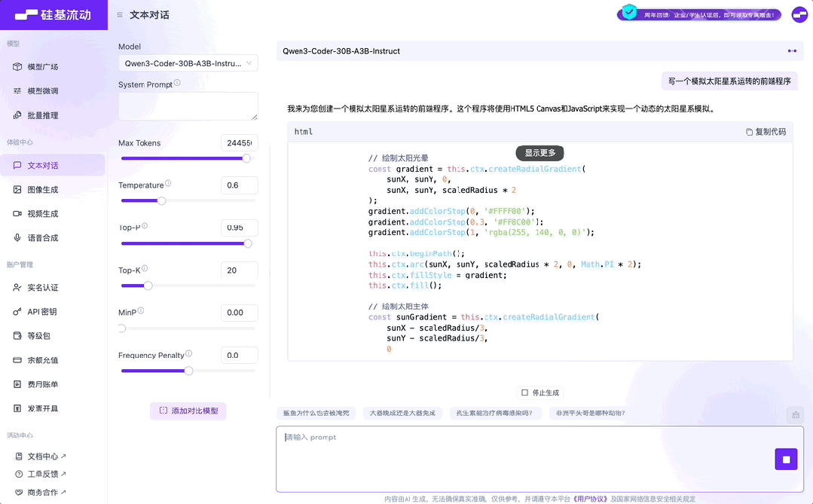Click MinP info icon
813x504 pixels.
point(141,310)
